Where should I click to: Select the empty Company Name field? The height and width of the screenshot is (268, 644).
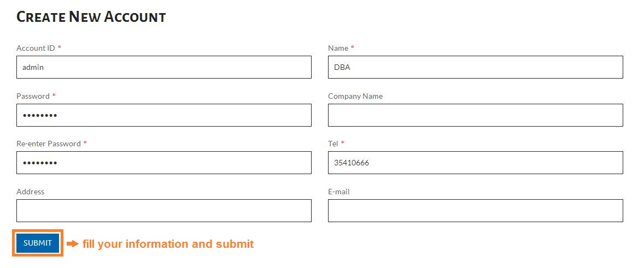pos(475,115)
